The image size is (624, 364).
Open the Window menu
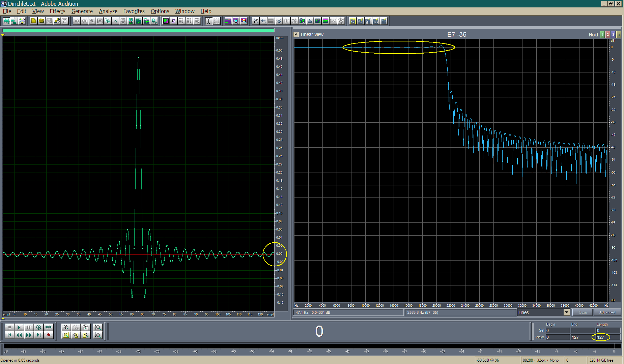(185, 11)
